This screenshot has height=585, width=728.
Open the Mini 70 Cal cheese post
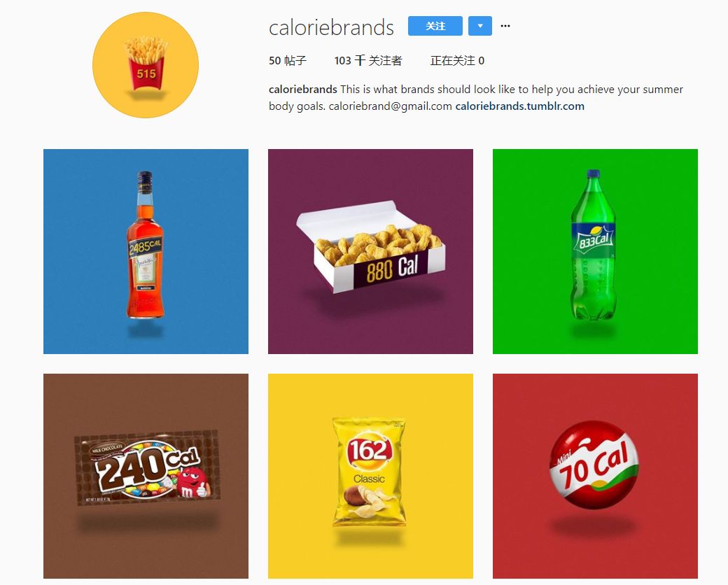[595, 476]
